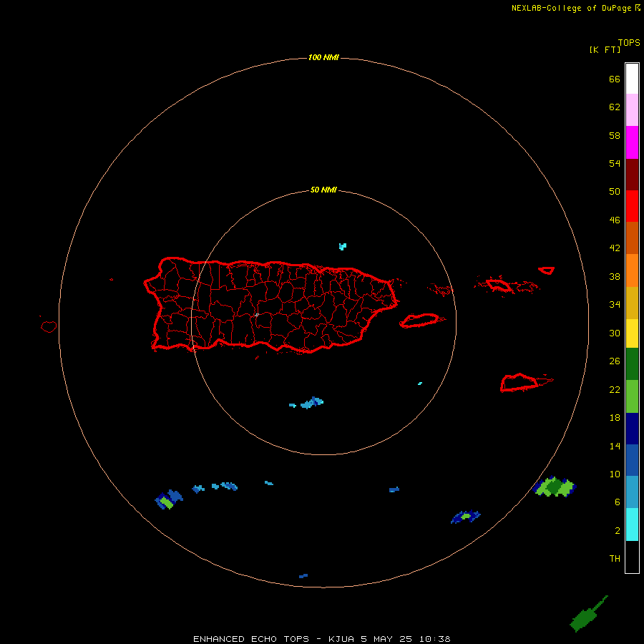Click the large green echo cluster on 100 NMI ring

tap(555, 487)
